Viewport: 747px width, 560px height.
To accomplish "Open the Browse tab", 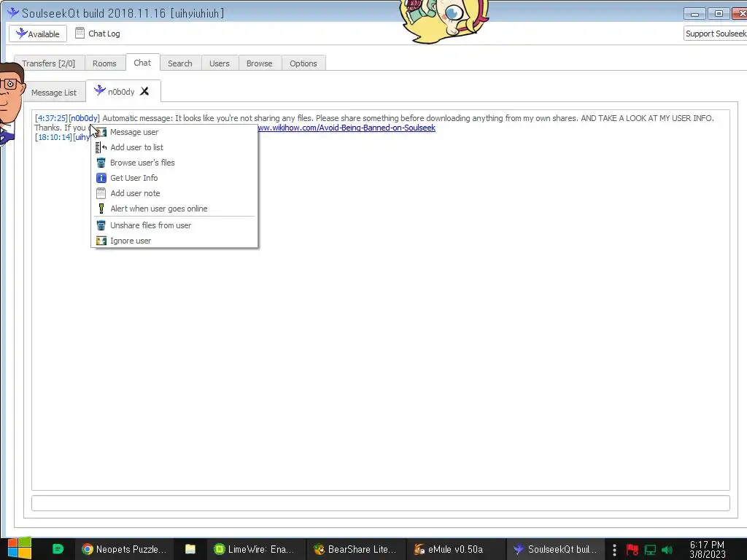I will coord(259,63).
